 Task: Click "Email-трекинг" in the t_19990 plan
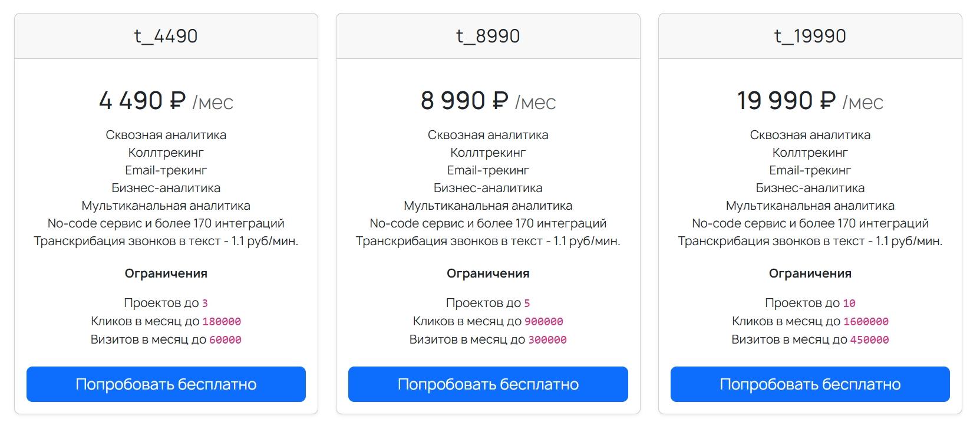810,170
